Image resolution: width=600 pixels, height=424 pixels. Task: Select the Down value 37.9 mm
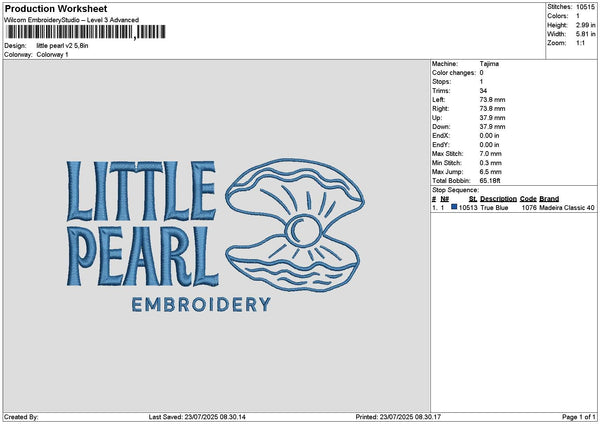click(x=492, y=127)
